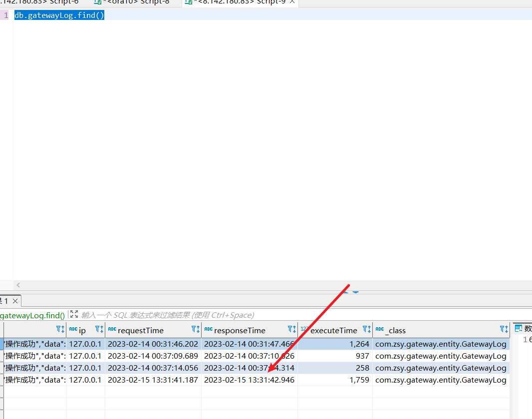This screenshot has height=419, width=532.
Task: Select cell 2023-02-14 00:37:09.689
Action: coord(153,356)
